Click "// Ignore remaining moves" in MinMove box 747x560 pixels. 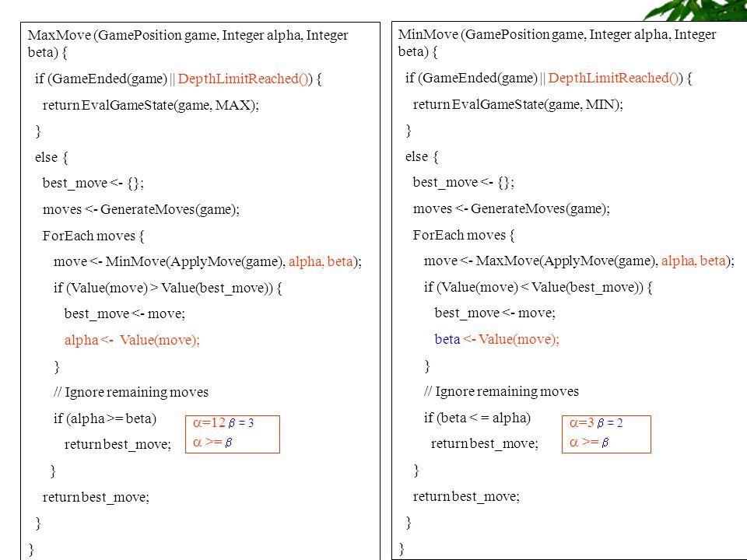501,391
